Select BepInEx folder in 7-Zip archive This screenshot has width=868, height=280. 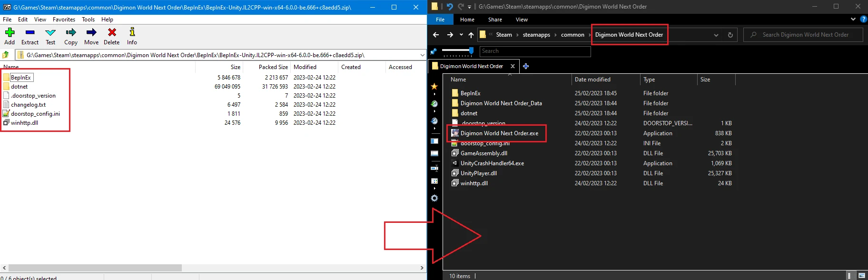click(x=17, y=78)
